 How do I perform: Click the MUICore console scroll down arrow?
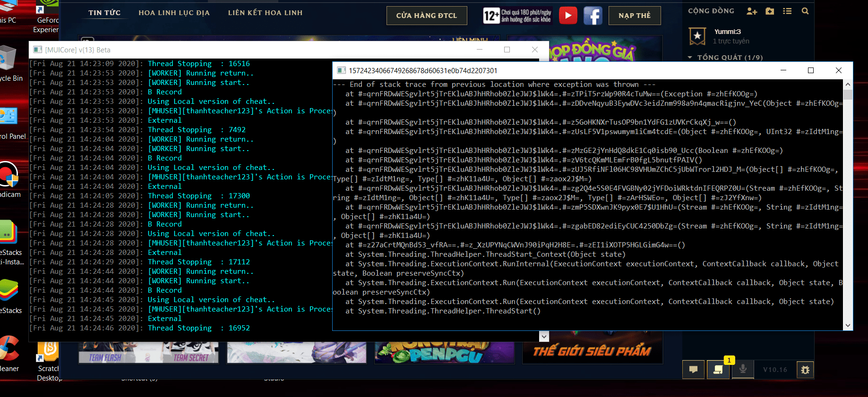[x=544, y=337]
